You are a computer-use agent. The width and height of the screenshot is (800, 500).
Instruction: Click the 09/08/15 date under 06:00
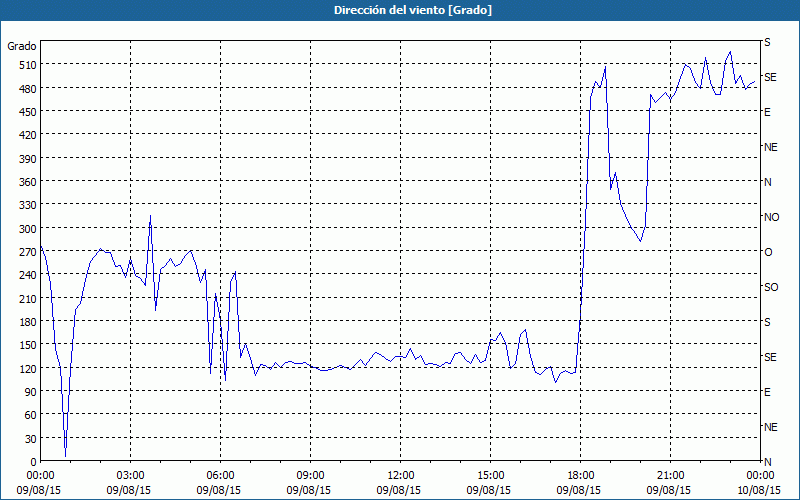pyautogui.click(x=219, y=491)
